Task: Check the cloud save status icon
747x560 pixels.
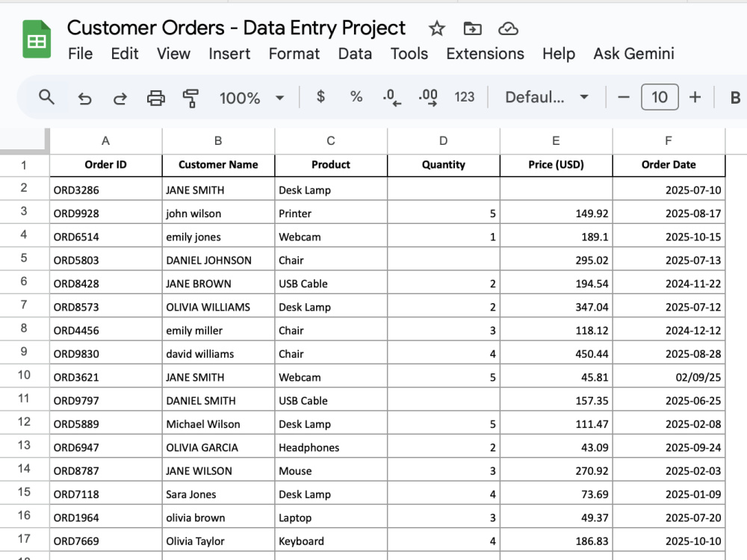Action: (x=508, y=28)
